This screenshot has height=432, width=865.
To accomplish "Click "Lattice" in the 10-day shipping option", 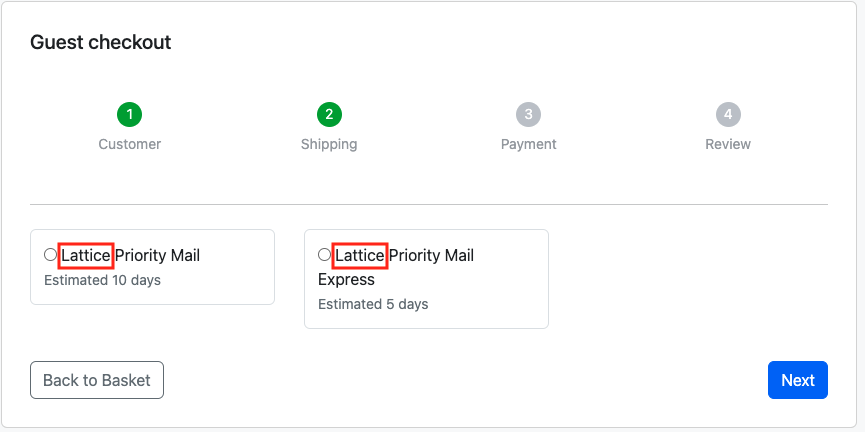I will point(86,255).
